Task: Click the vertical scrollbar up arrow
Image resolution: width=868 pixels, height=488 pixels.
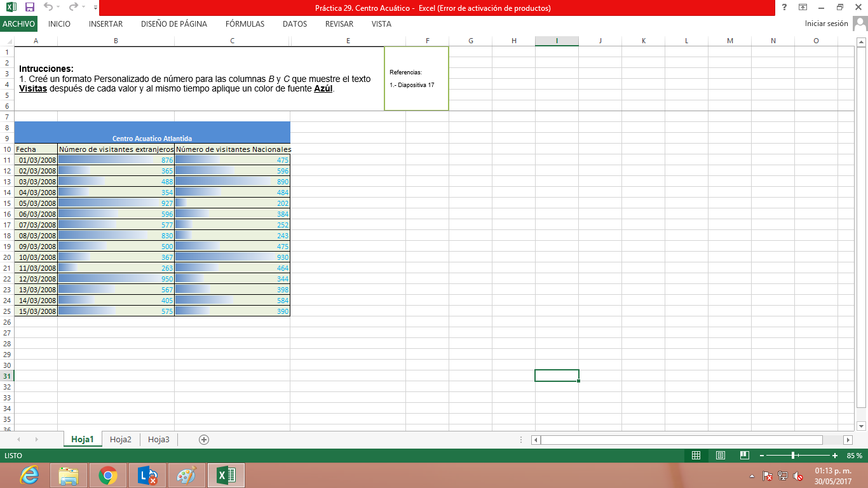Action: [x=862, y=42]
